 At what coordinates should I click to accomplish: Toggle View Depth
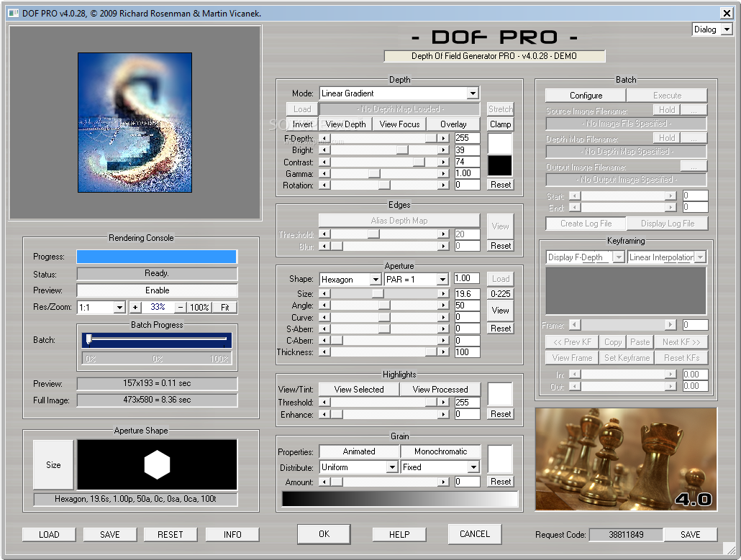coord(345,124)
